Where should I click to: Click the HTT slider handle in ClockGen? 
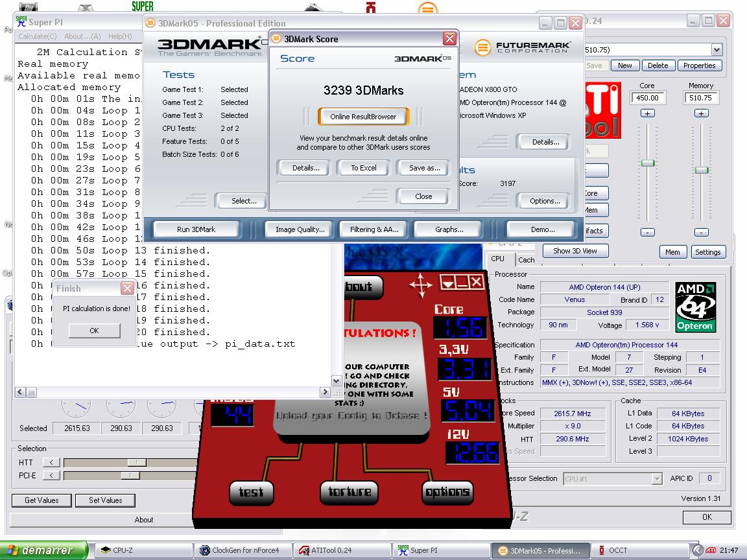[x=136, y=462]
